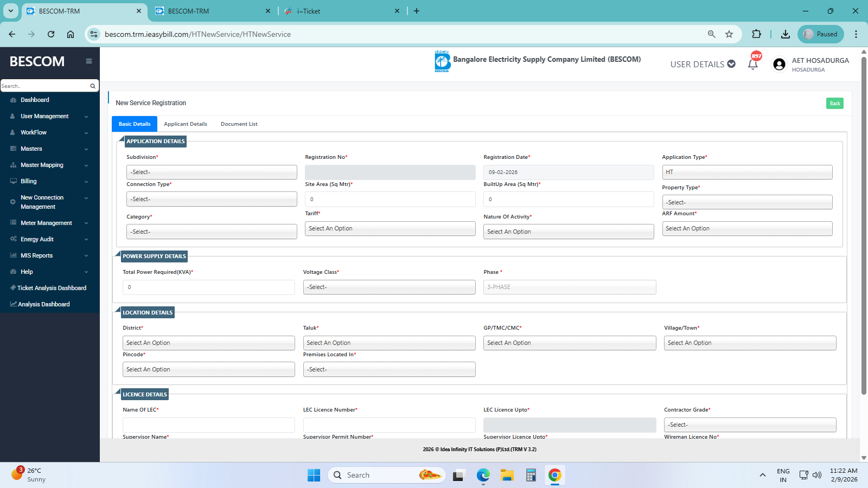The image size is (868, 488).
Task: Open the browser Extensions puzzle icon
Action: 756,34
